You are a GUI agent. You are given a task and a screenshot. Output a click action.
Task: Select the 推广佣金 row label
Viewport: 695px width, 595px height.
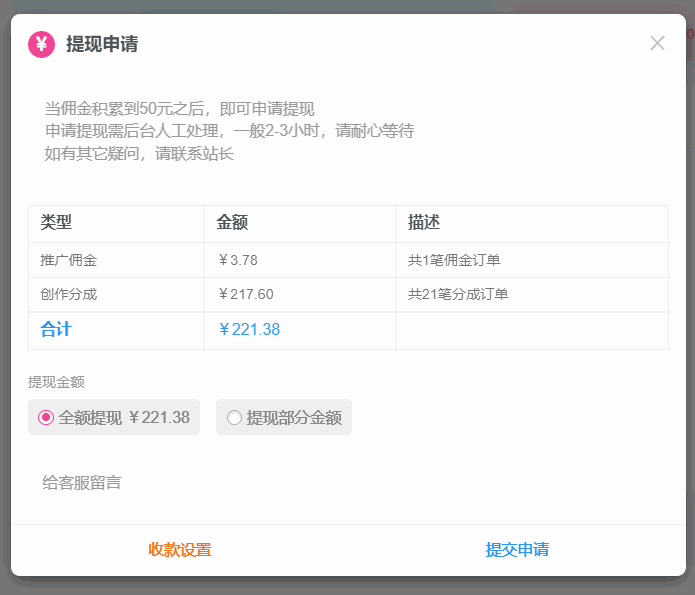coord(68,260)
